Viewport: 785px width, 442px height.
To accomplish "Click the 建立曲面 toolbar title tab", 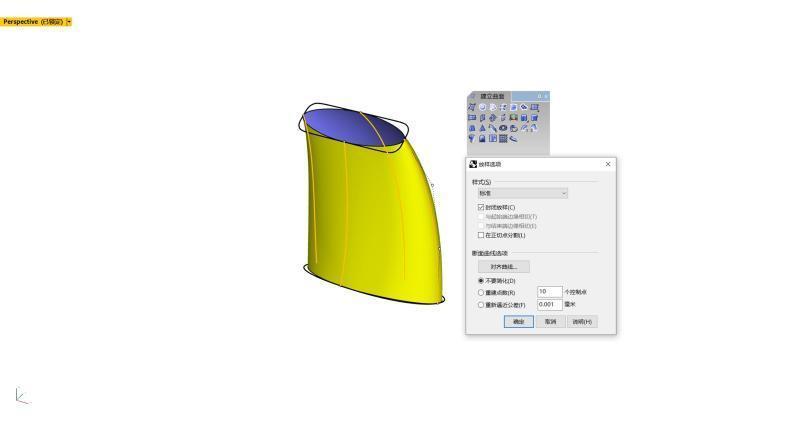I will (492, 96).
